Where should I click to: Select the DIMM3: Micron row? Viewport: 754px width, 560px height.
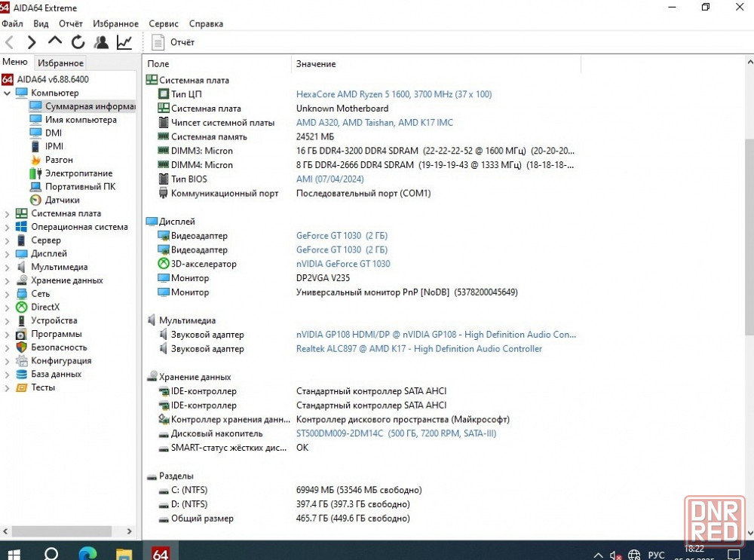368,151
